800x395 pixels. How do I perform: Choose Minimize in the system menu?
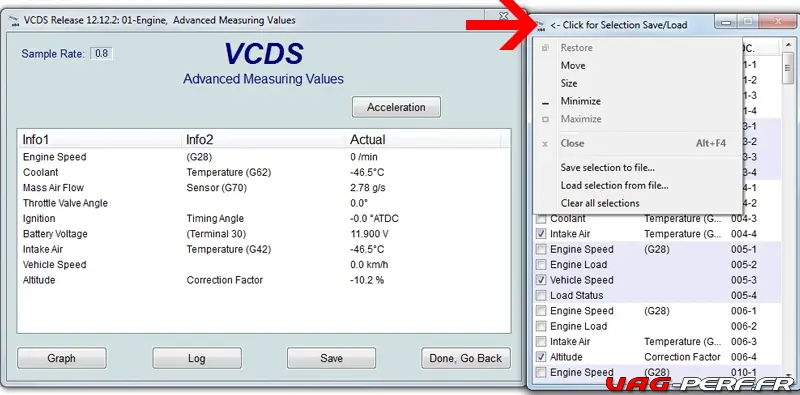(x=638, y=101)
